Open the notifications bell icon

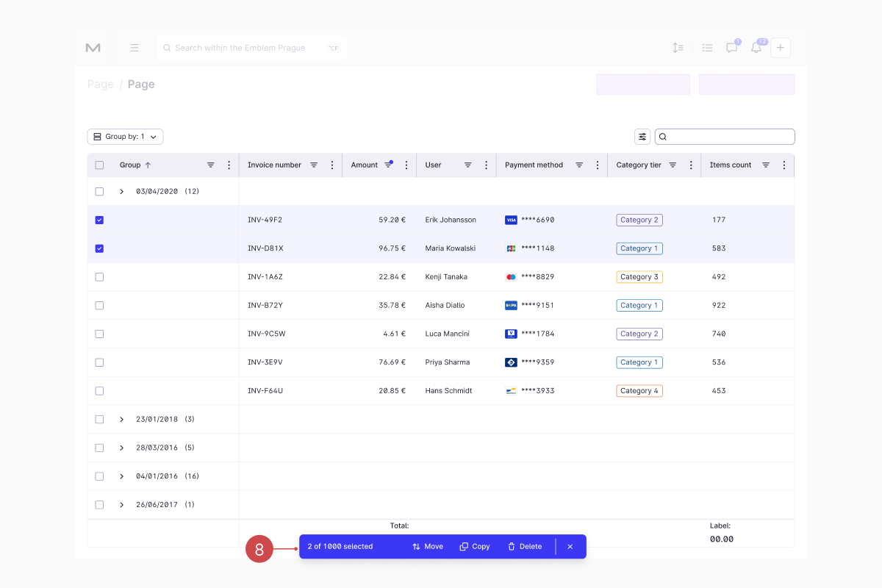(x=756, y=48)
